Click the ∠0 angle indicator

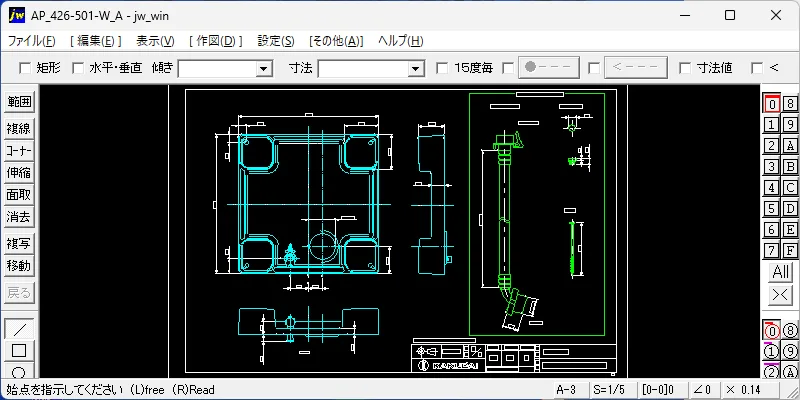(x=703, y=390)
